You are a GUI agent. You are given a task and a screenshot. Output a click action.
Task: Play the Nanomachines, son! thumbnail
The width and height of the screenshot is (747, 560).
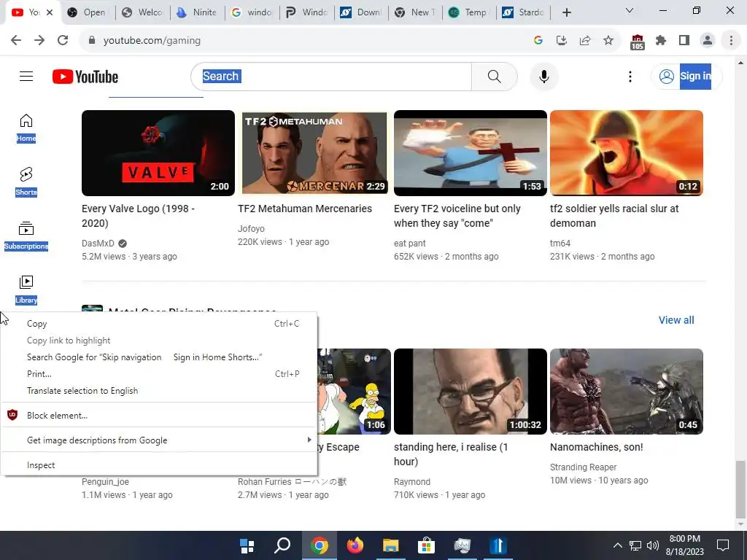[627, 392]
